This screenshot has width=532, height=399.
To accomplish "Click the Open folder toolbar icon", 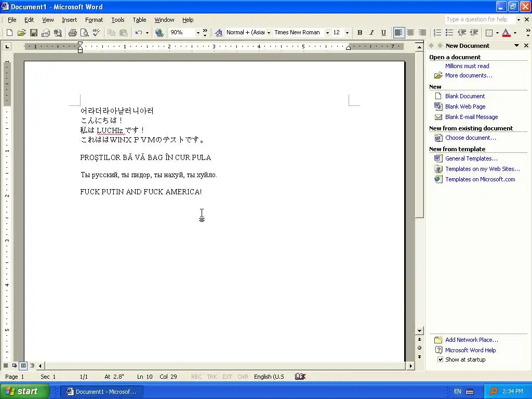I will tap(21, 33).
